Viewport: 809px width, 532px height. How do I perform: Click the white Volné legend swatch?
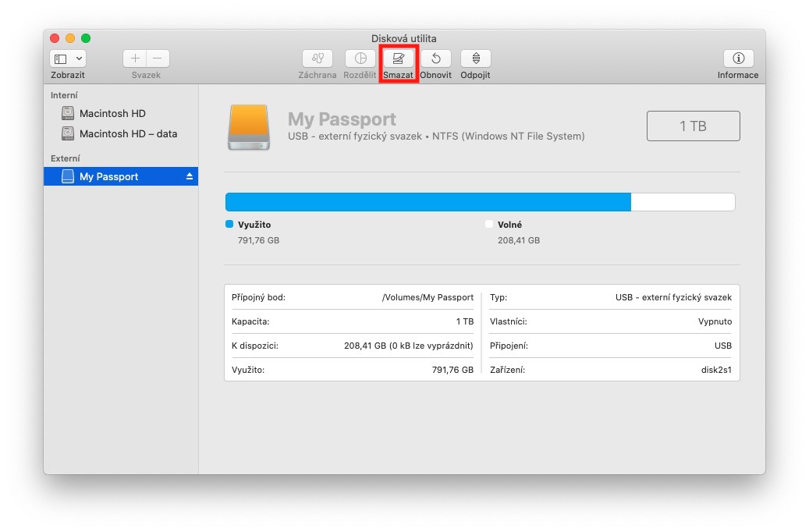tap(489, 224)
